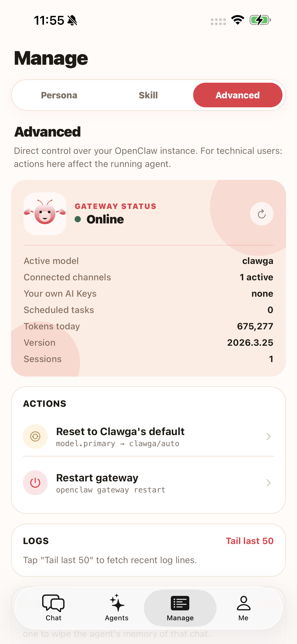Select the Advanced segment
The width and height of the screenshot is (297, 644).
click(x=238, y=95)
